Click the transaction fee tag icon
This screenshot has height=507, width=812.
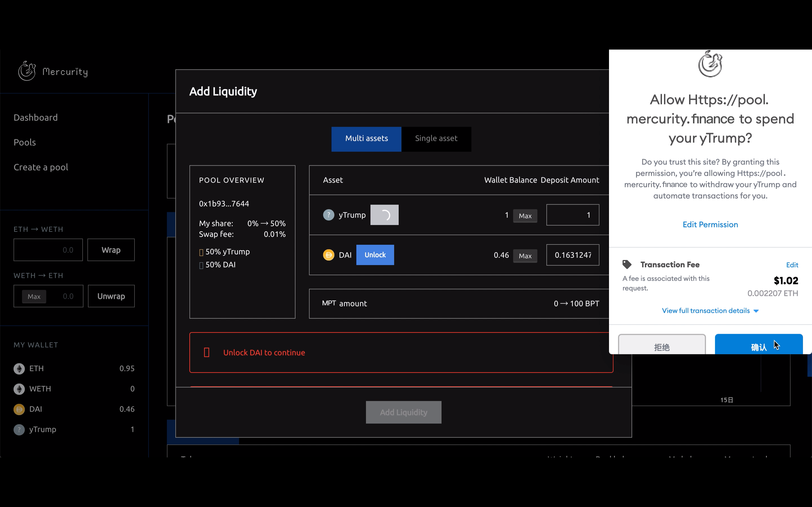pos(627,264)
